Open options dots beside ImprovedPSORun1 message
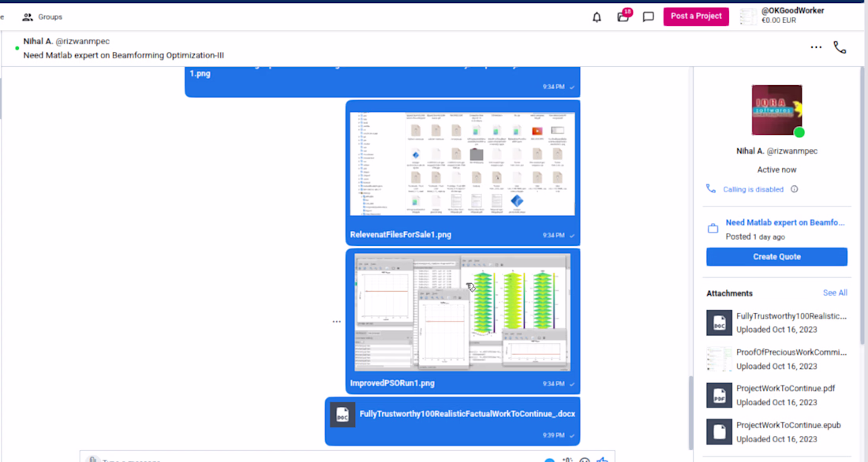This screenshot has width=868, height=462. click(x=337, y=322)
